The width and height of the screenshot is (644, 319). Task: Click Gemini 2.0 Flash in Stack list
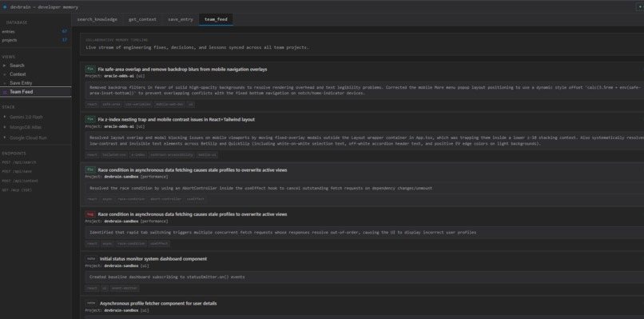tap(27, 118)
